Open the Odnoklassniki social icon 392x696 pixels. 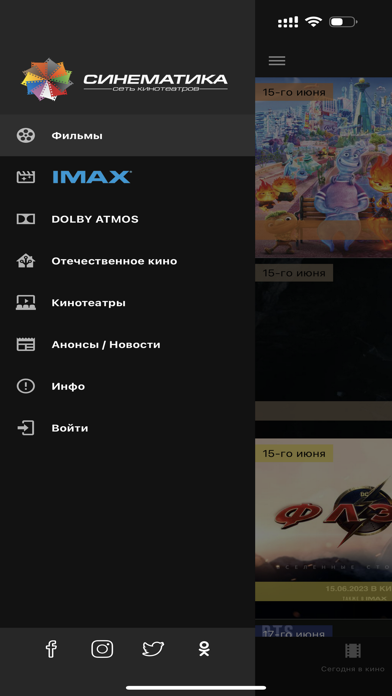(204, 649)
